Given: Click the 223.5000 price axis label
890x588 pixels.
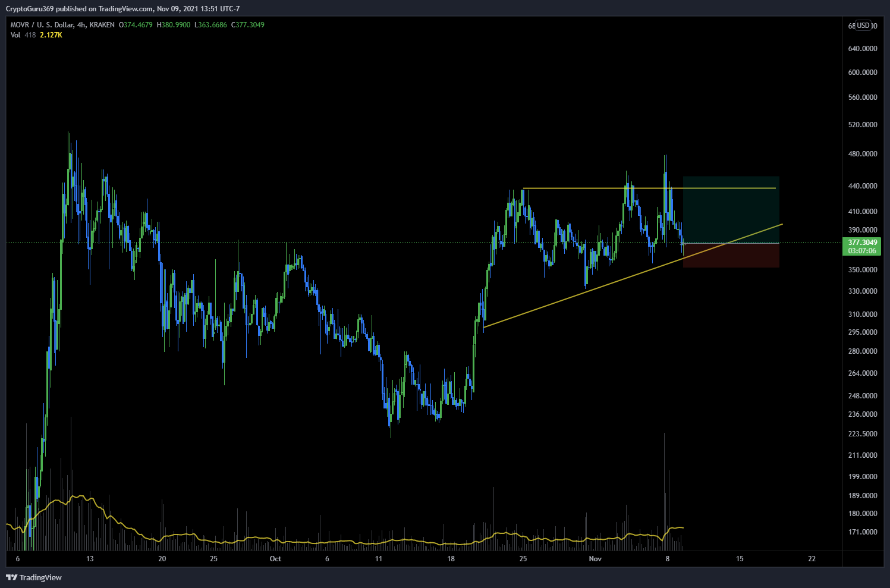Looking at the screenshot, I should pyautogui.click(x=863, y=434).
